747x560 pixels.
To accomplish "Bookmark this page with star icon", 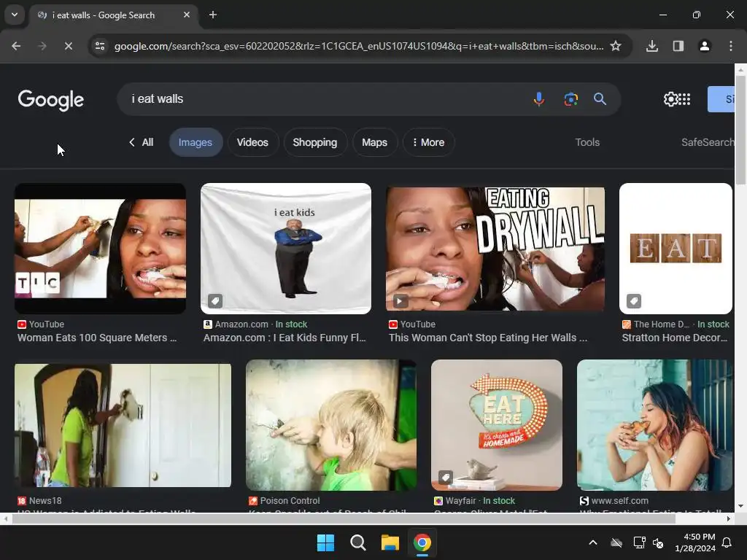I will (x=616, y=46).
